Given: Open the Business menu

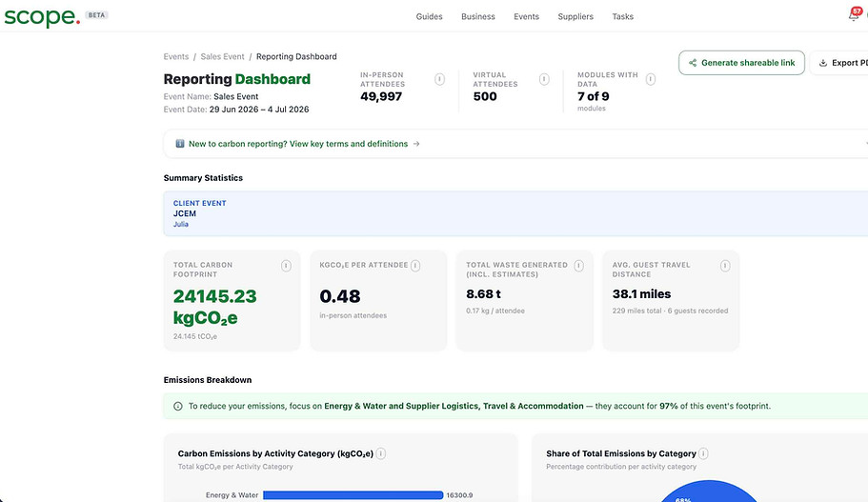Looking at the screenshot, I should [x=478, y=16].
